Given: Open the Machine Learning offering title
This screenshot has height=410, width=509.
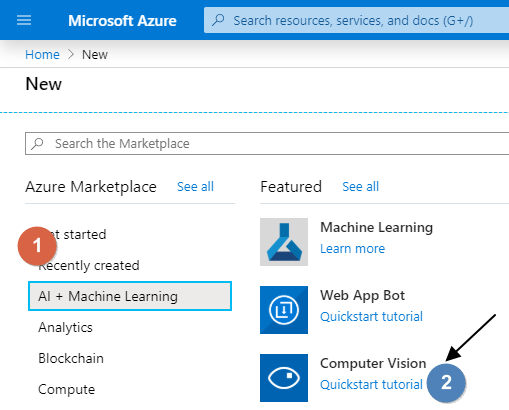Looking at the screenshot, I should (x=377, y=227).
